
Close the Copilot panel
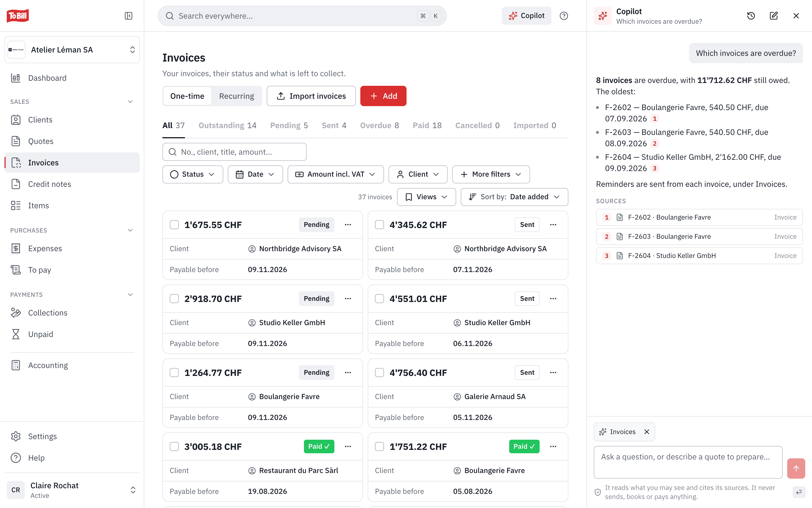point(796,16)
